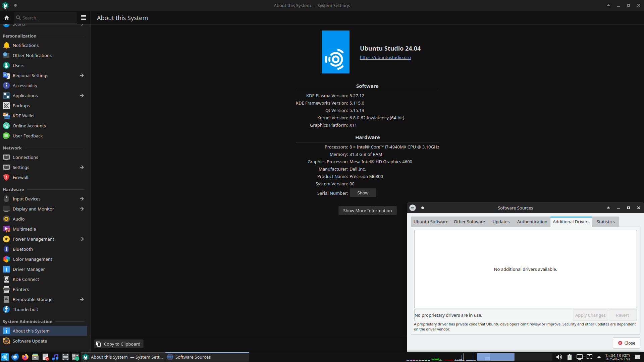
Task: Open the hamburger menu beside search
Action: click(x=84, y=18)
